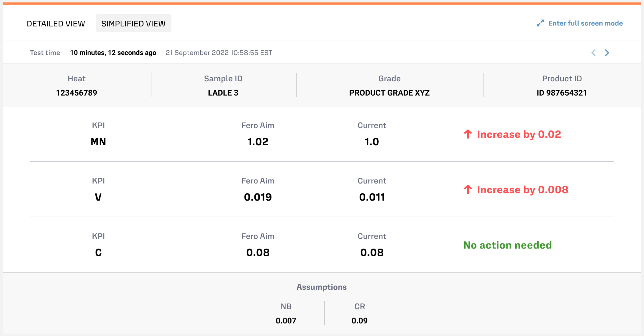Click the Enter full screen mode link
This screenshot has height=336, width=644.
[585, 23]
